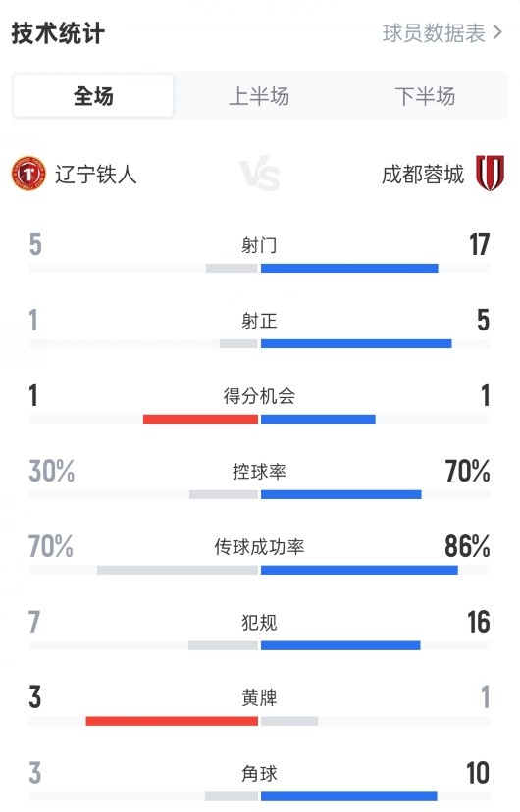Click the 技术统计 heading

(x=58, y=33)
